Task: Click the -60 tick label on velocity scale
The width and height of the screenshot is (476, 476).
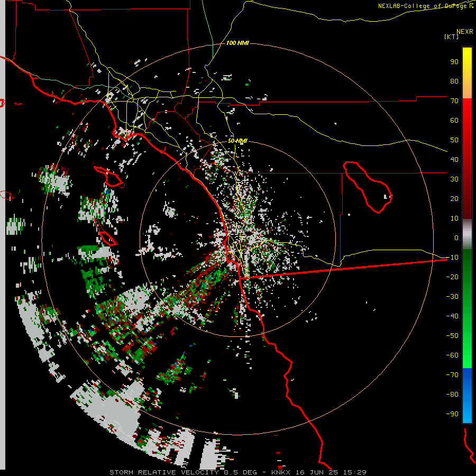Action: pyautogui.click(x=452, y=355)
